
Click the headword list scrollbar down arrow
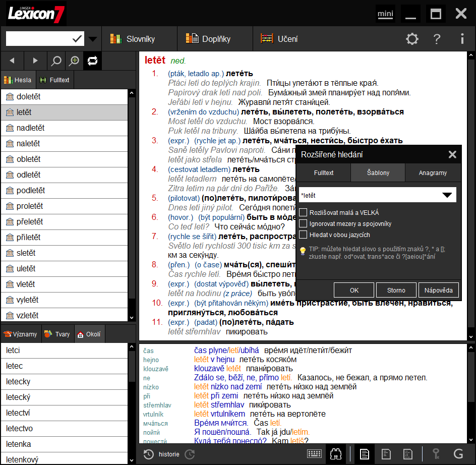click(x=132, y=318)
